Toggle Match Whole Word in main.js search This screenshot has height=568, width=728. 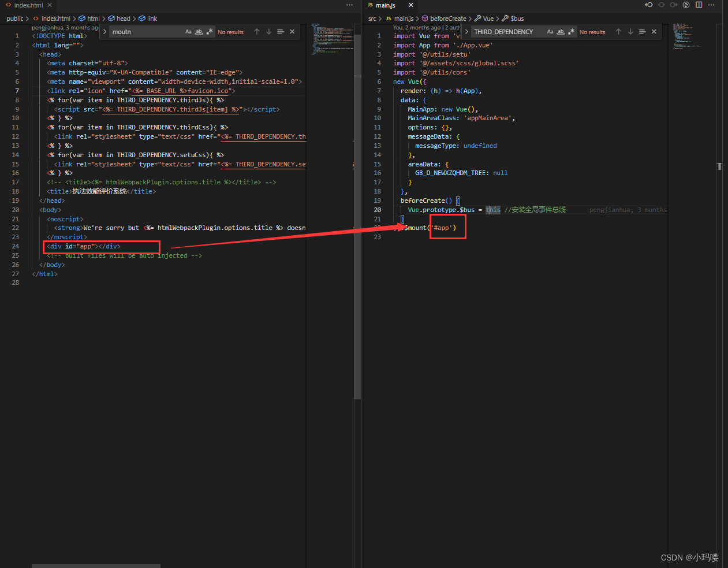[561, 32]
